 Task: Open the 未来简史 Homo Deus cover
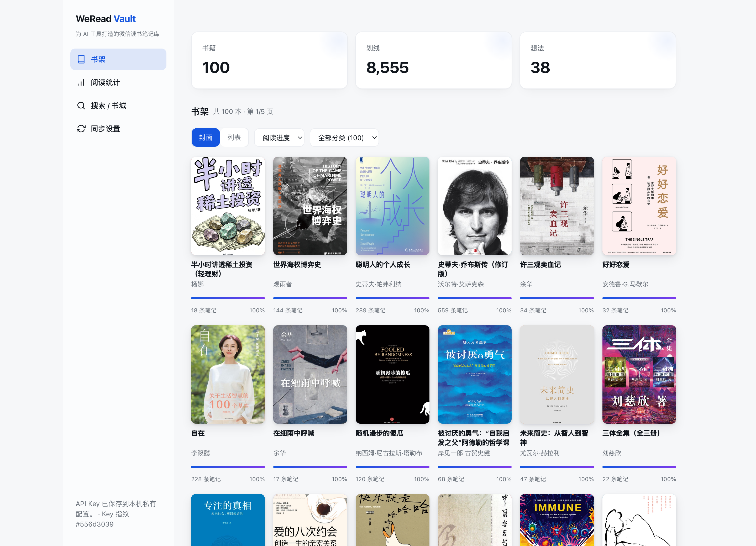pyautogui.click(x=557, y=375)
